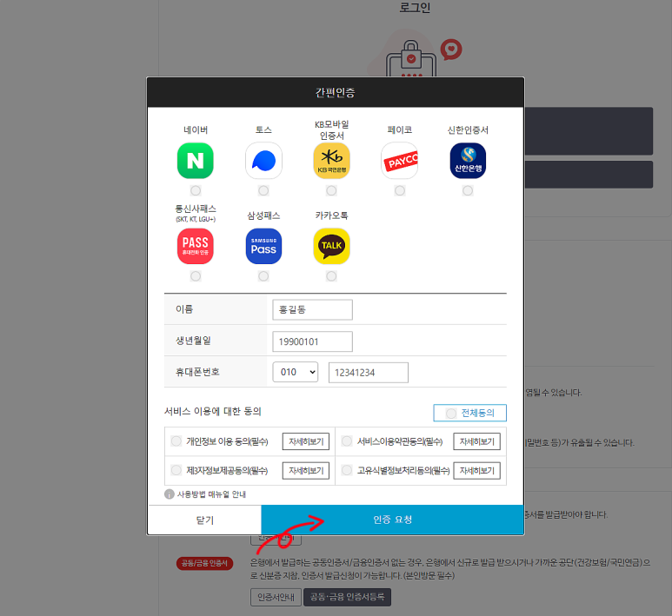The image size is (672, 616).
Task: Click the 생년월일 input field showing 19900101
Action: [312, 341]
